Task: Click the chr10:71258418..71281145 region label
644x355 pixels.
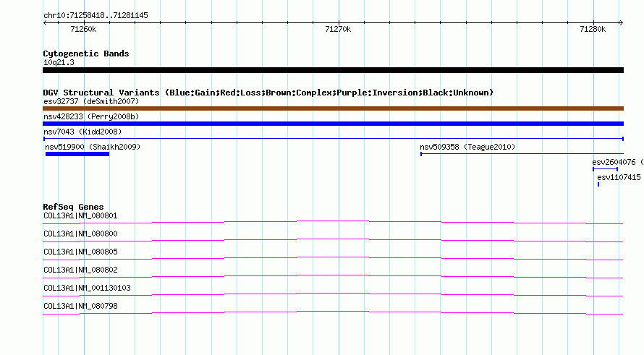Action: [96, 16]
